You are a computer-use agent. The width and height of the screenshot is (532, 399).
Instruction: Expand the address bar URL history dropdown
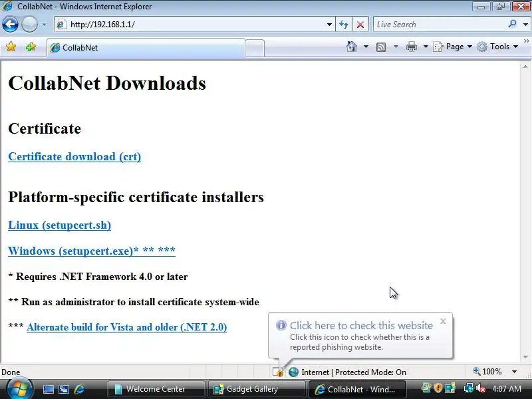click(x=329, y=25)
